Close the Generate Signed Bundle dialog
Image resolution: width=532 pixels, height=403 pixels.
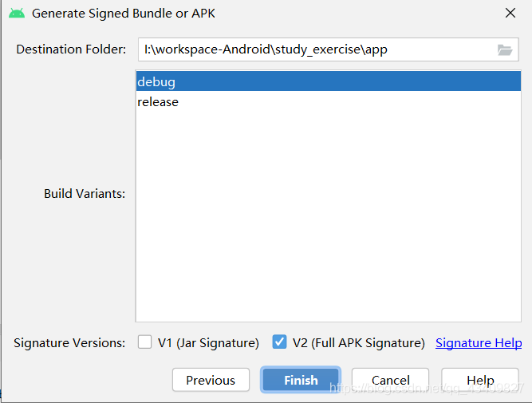pyautogui.click(x=510, y=14)
